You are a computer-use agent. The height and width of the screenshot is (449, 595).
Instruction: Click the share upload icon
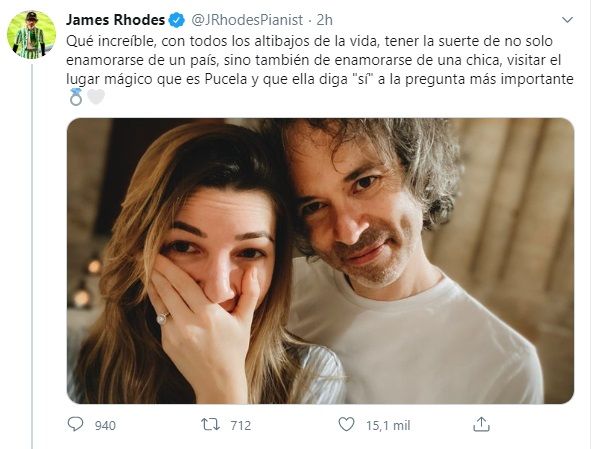pyautogui.click(x=481, y=424)
